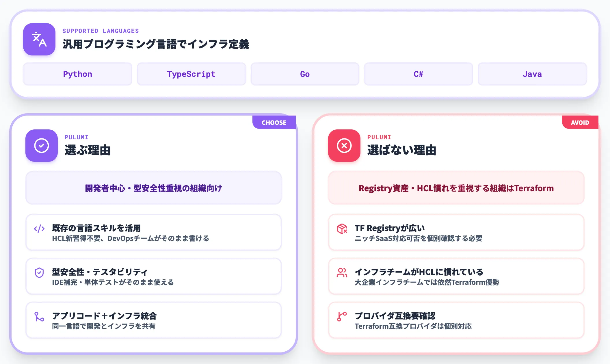This screenshot has height=364, width=610.
Task: Click the PULUMI label above 選ばない理由
Action: click(x=379, y=137)
